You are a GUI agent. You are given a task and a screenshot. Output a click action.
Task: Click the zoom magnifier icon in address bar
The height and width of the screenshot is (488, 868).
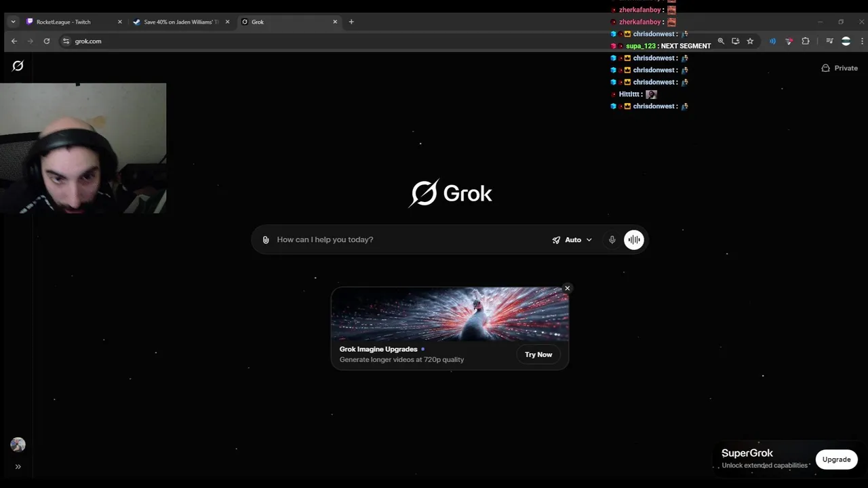click(x=721, y=41)
